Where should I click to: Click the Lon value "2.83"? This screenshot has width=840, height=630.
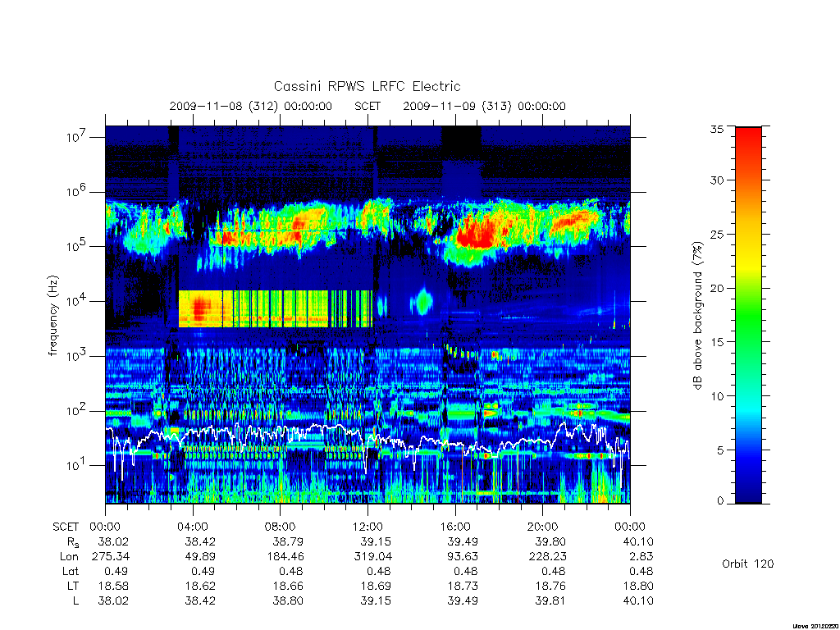tap(641, 557)
